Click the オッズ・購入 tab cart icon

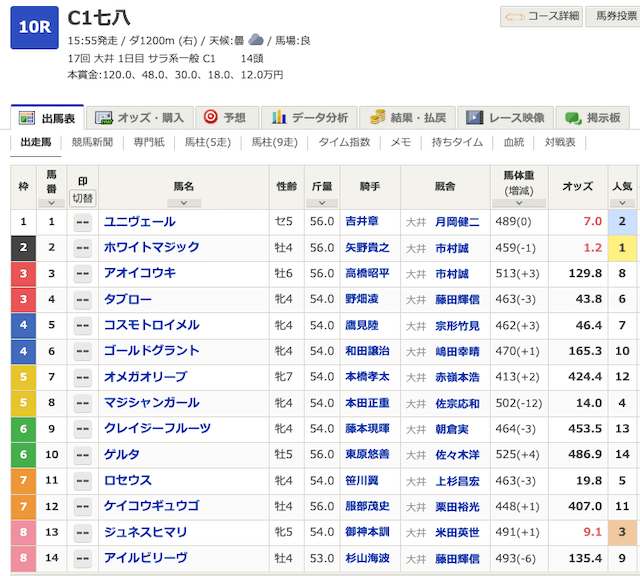point(101,117)
